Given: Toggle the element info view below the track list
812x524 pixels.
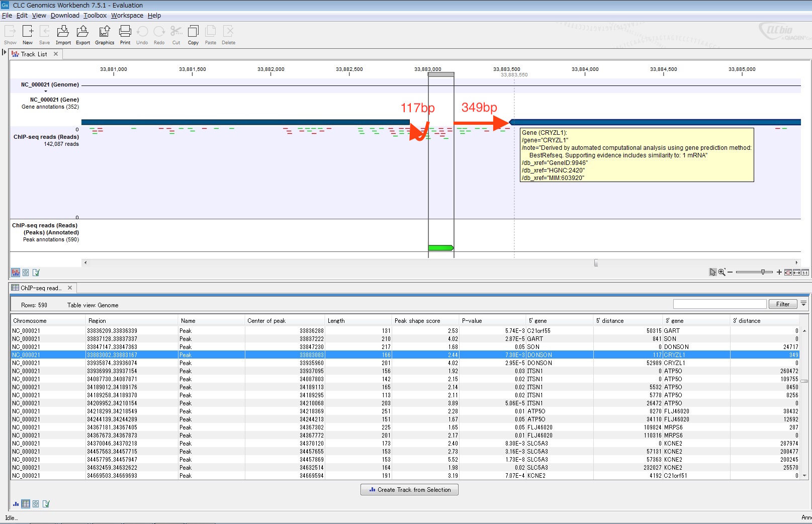Looking at the screenshot, I should (36, 273).
